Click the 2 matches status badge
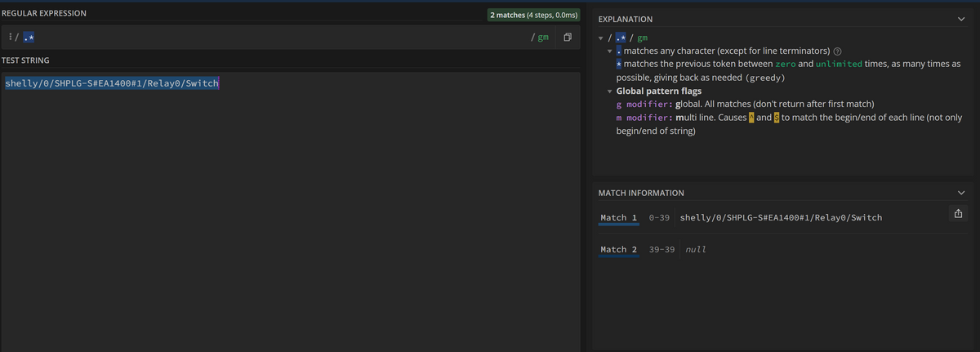 click(x=533, y=15)
